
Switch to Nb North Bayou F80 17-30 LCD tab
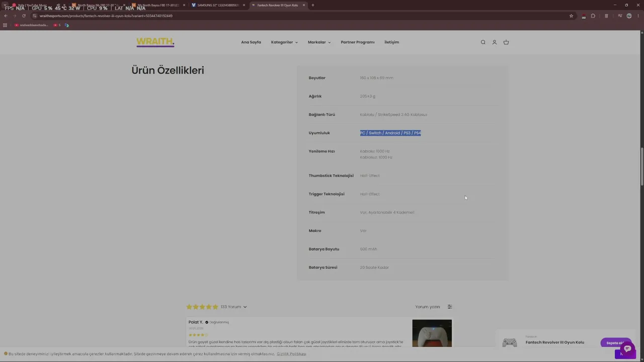coord(158,5)
